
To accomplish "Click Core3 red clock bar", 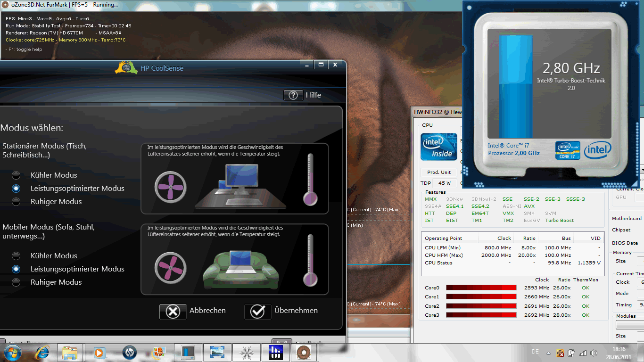I will point(481,315).
